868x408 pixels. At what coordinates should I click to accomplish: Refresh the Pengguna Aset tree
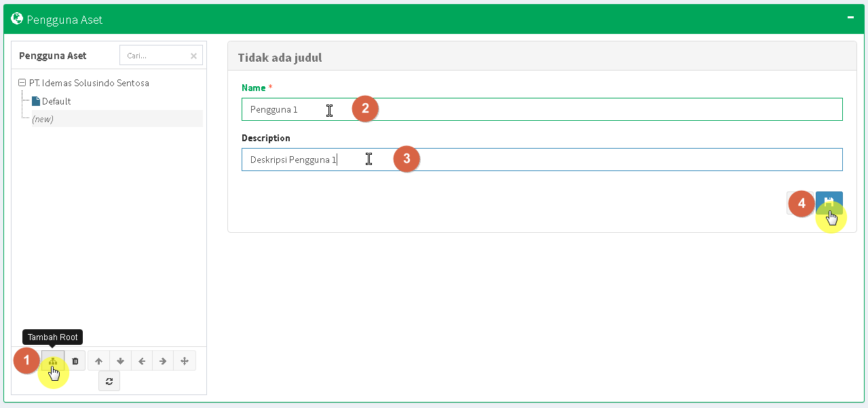[x=109, y=382]
